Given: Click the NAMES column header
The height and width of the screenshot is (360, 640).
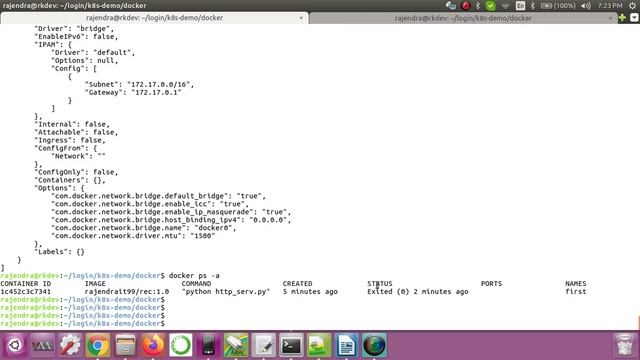Looking at the screenshot, I should [x=576, y=284].
